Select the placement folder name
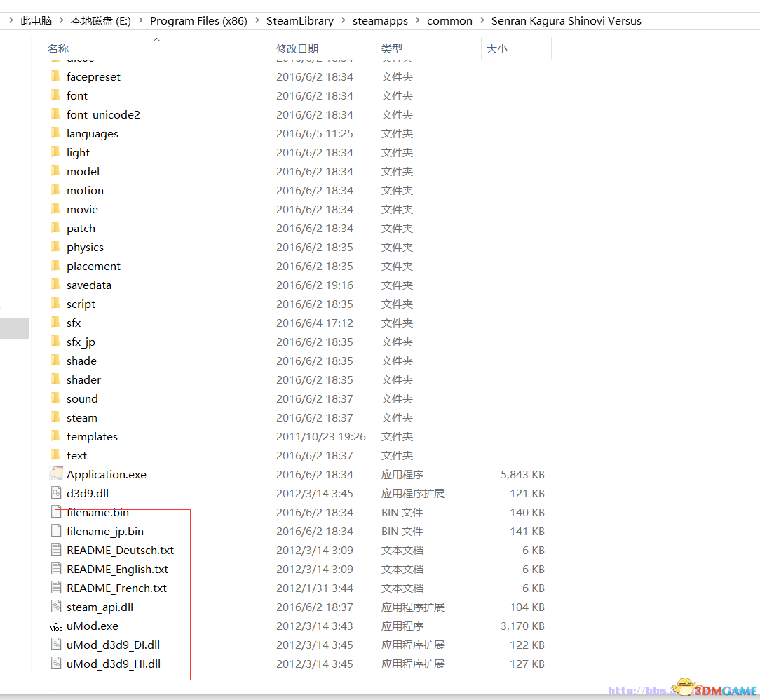 (93, 266)
